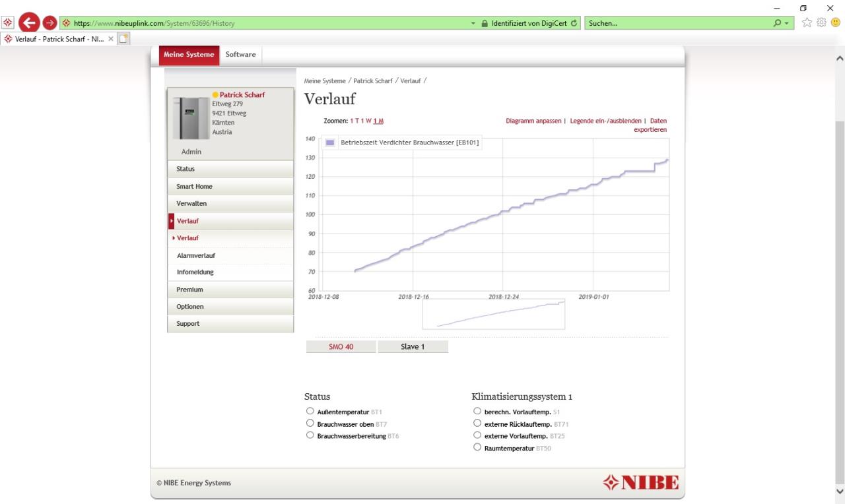845x504 pixels.
Task: Open the browser settings gear icon
Action: pyautogui.click(x=821, y=22)
